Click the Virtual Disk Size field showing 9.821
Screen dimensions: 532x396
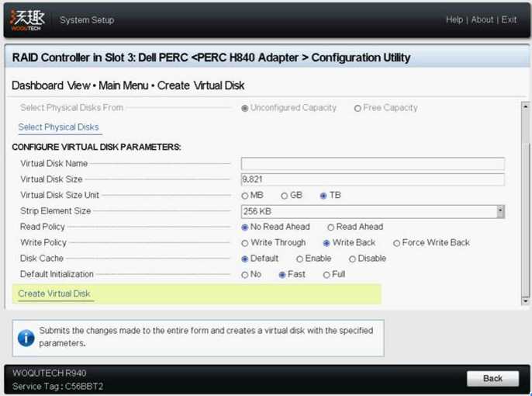372,179
